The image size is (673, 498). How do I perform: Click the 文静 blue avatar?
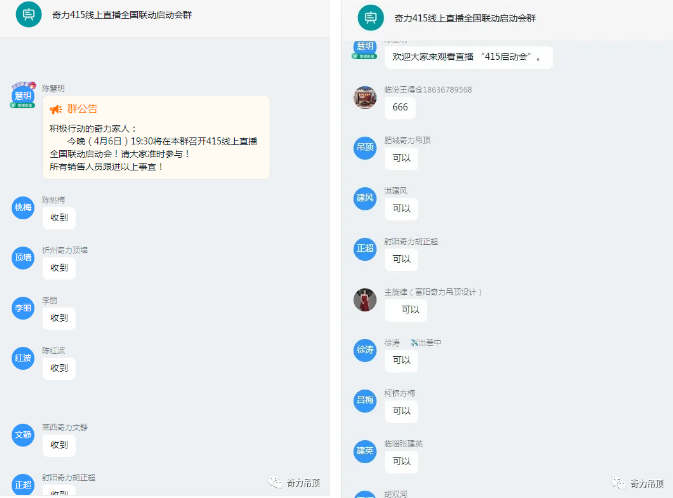click(23, 435)
